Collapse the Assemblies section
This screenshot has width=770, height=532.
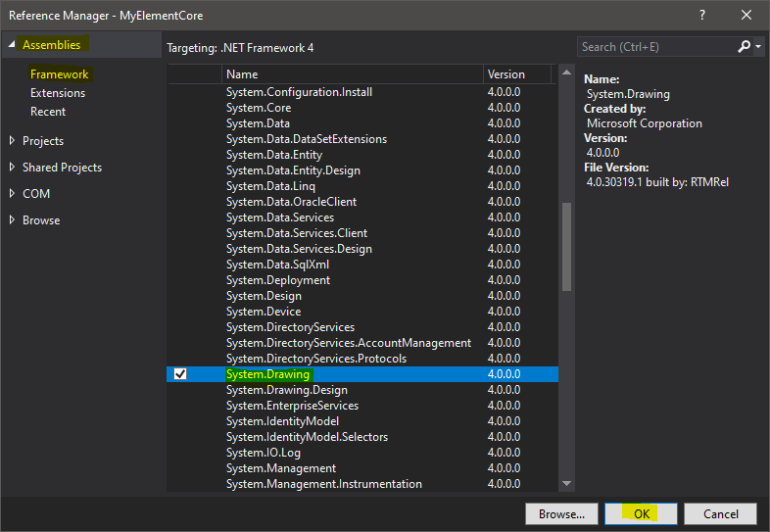click(x=12, y=45)
